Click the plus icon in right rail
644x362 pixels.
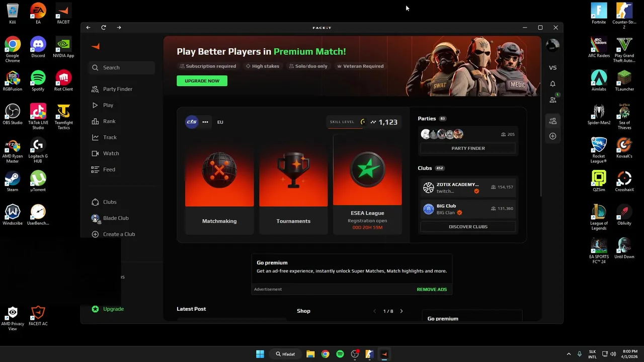pyautogui.click(x=552, y=136)
